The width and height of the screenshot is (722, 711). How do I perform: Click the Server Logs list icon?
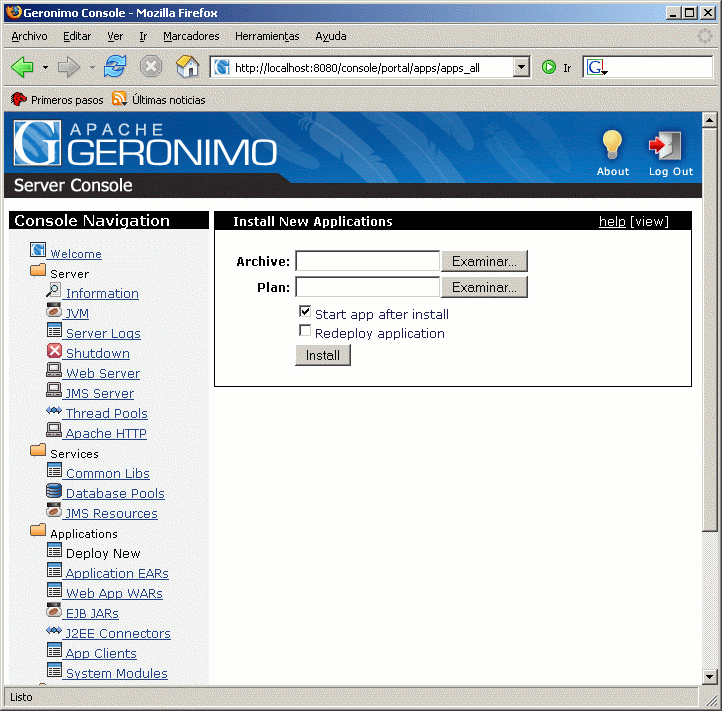click(x=54, y=330)
